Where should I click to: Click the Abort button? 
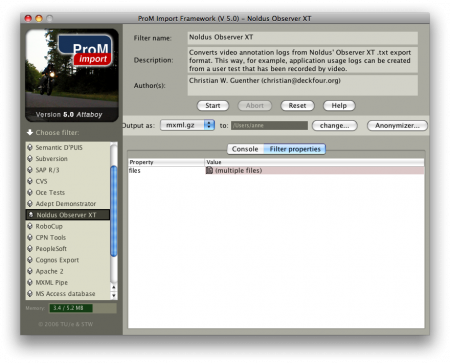(x=255, y=106)
